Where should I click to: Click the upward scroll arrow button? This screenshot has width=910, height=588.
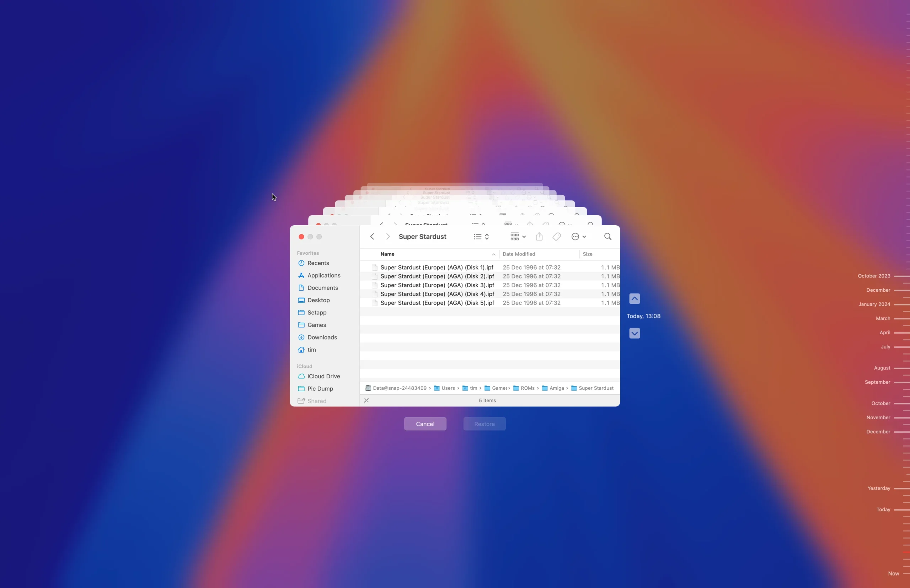634,299
